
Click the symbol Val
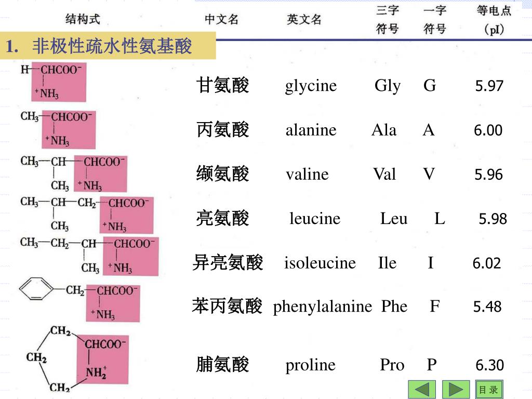pyautogui.click(x=384, y=175)
